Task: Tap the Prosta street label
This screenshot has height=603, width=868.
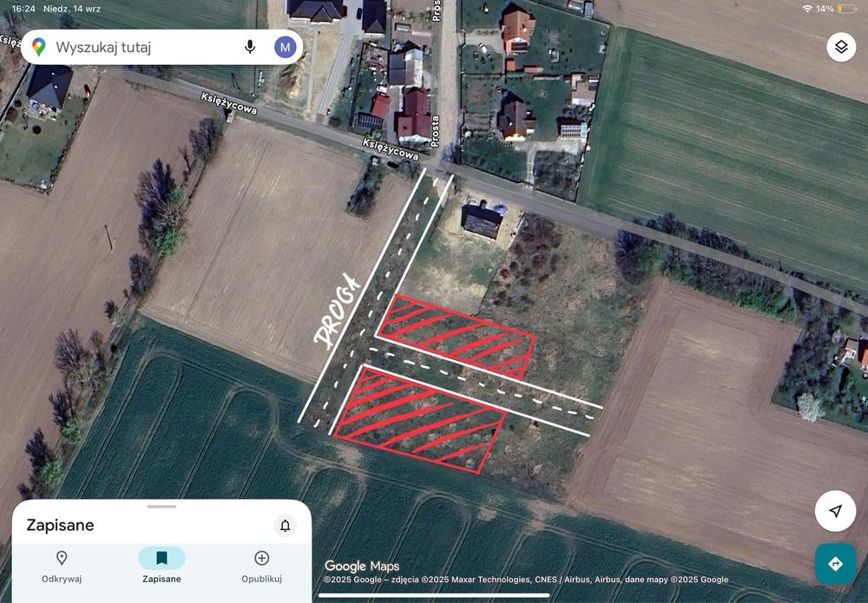Action: 435,131
